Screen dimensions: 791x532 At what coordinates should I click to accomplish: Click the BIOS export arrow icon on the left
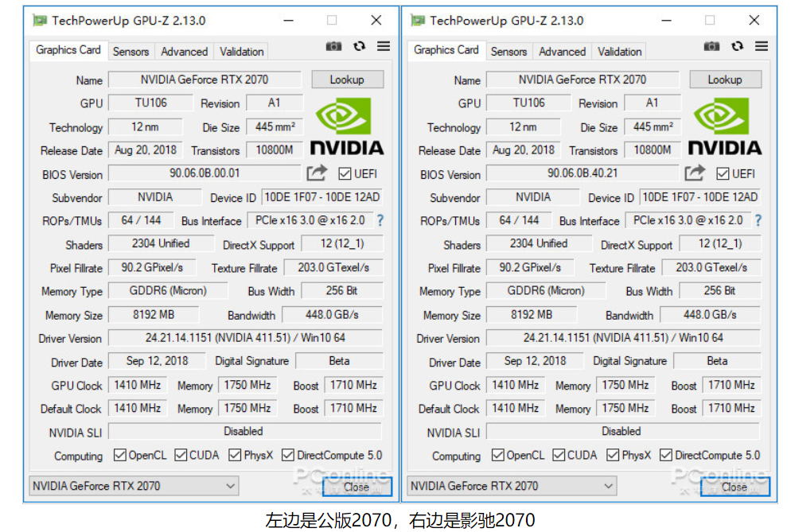(x=317, y=173)
